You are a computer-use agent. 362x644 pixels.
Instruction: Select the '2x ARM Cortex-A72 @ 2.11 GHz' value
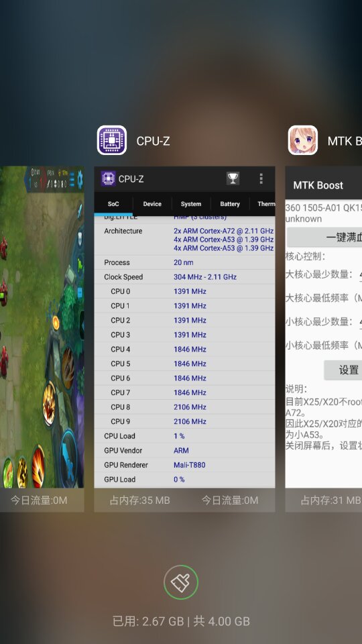coord(224,231)
